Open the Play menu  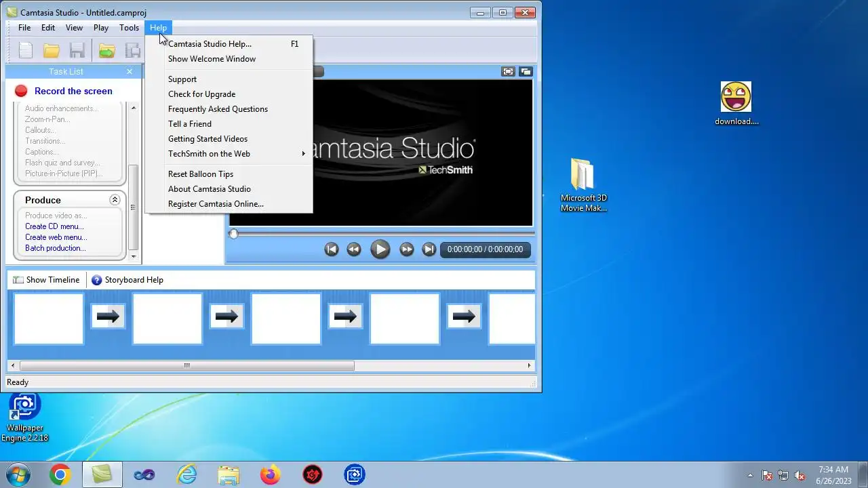pyautogui.click(x=101, y=28)
